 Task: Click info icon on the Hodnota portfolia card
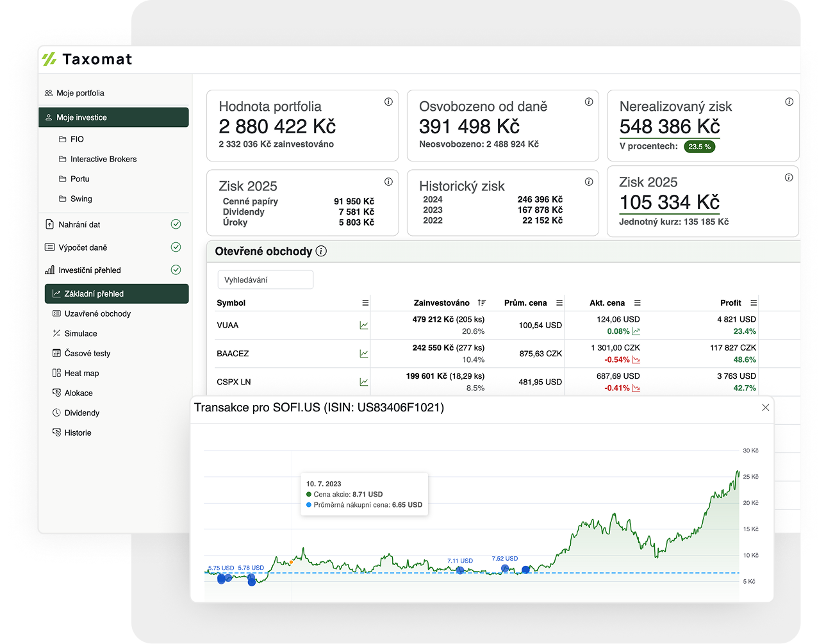pyautogui.click(x=388, y=101)
